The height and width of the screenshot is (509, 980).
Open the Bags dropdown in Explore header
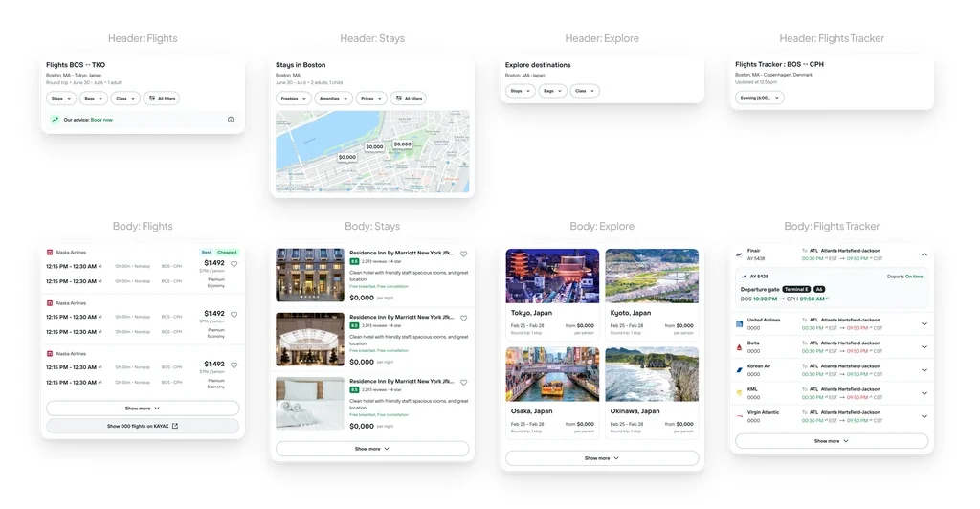[x=552, y=91]
